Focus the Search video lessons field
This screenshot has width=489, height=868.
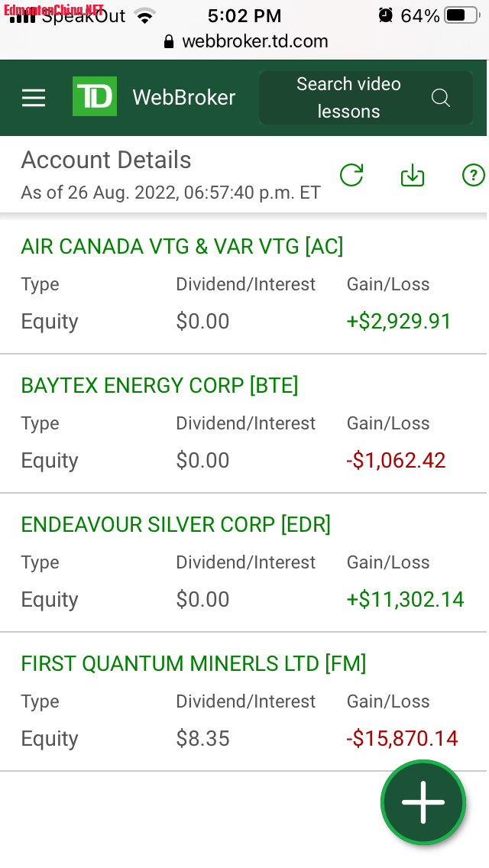(x=366, y=98)
